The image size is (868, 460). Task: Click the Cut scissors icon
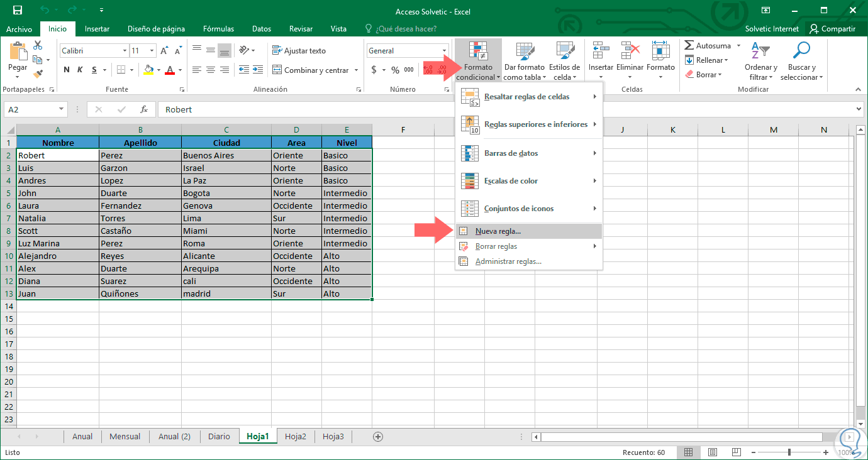38,45
